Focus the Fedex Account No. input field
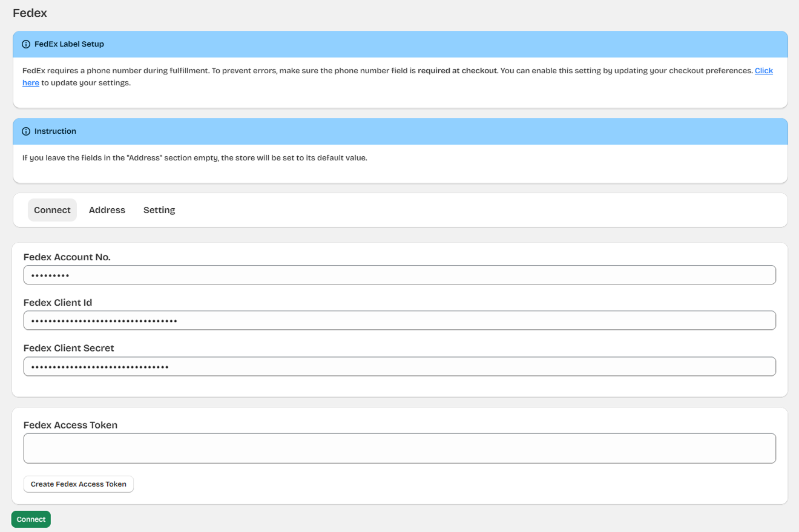The width and height of the screenshot is (799, 532). click(x=399, y=275)
